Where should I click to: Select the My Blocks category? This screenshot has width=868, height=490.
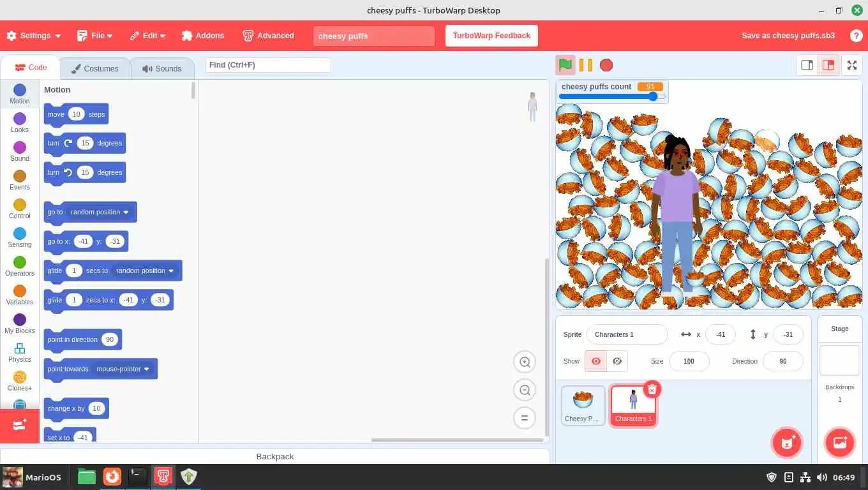20,324
